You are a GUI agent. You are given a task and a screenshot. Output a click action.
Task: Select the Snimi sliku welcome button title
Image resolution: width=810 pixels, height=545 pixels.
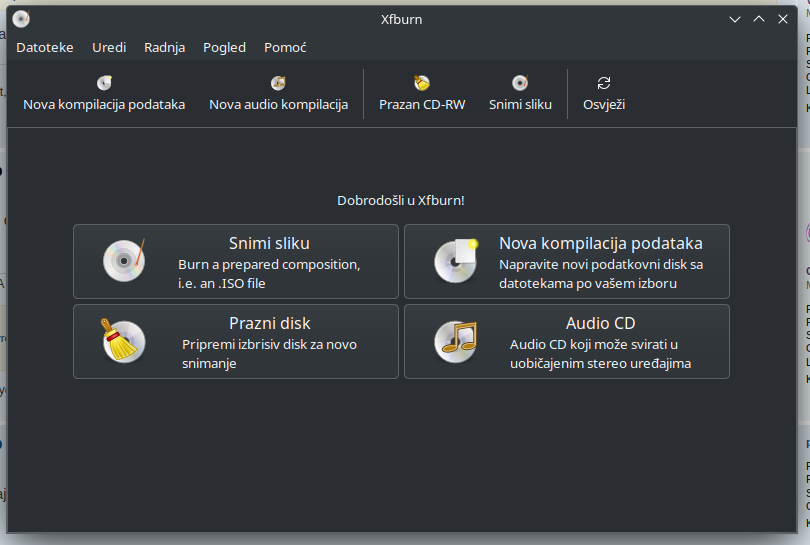click(x=269, y=243)
